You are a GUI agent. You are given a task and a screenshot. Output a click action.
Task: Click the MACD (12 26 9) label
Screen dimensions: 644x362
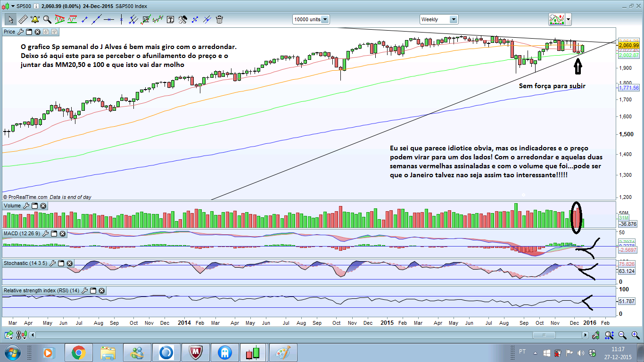click(22, 233)
